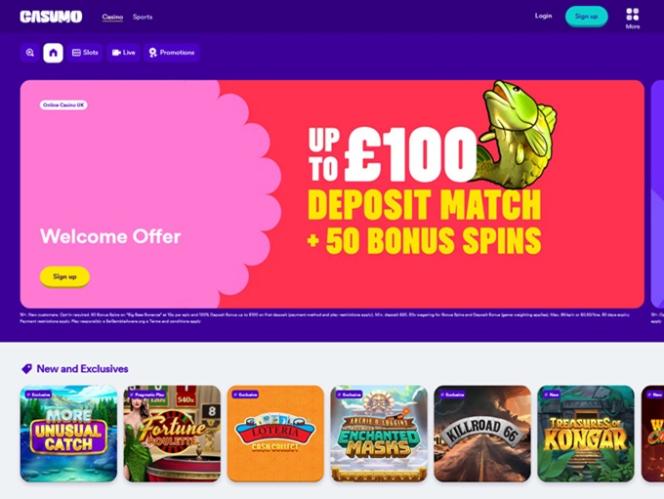The height and width of the screenshot is (499, 664).
Task: Open the Killroad 66 game
Action: point(482,433)
